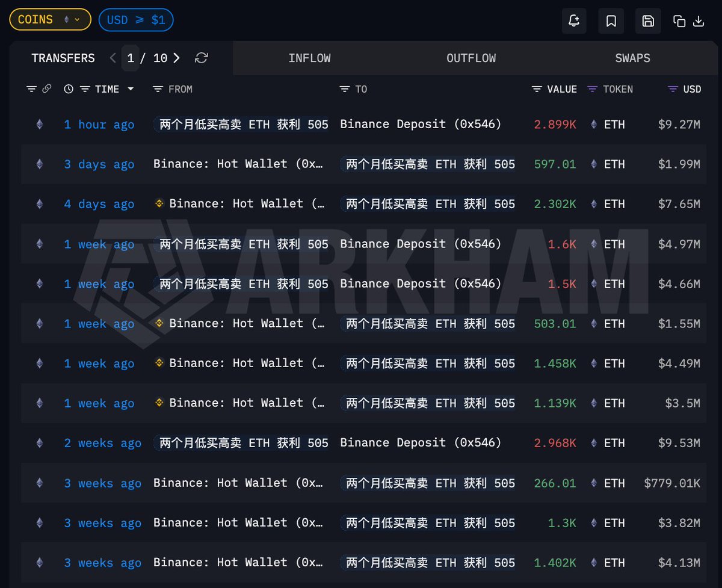Viewport: 722px width, 588px height.
Task: Click the save disk icon
Action: click(x=648, y=21)
